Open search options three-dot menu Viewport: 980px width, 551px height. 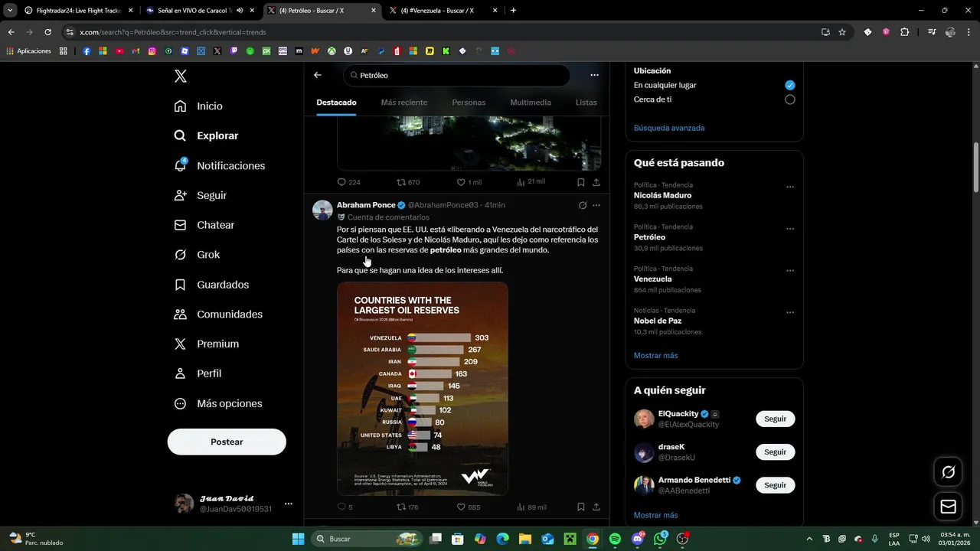pos(594,75)
